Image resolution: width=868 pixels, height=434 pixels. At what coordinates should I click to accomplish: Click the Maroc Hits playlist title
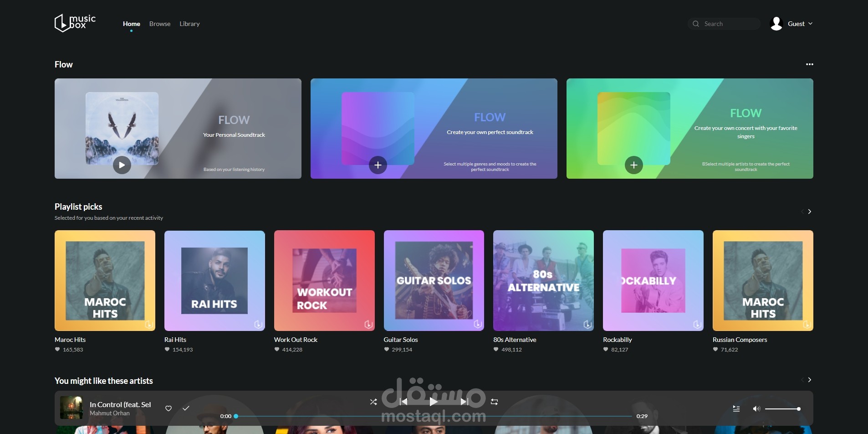70,340
